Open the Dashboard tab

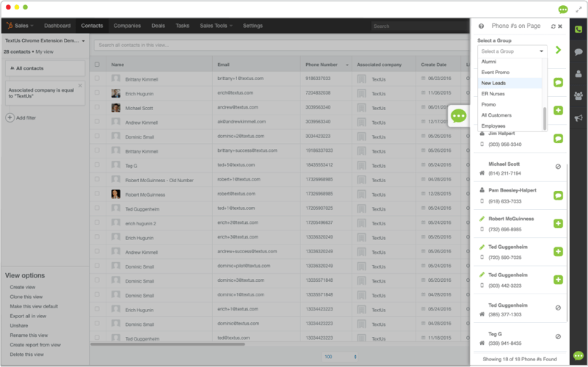(x=57, y=26)
